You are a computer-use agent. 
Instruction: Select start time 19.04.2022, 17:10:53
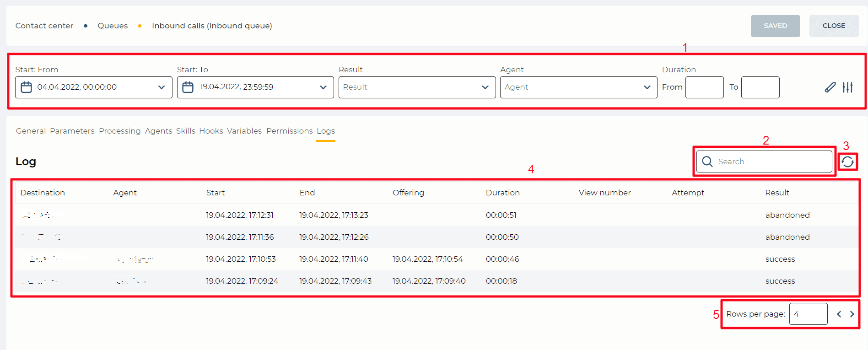[x=241, y=259]
